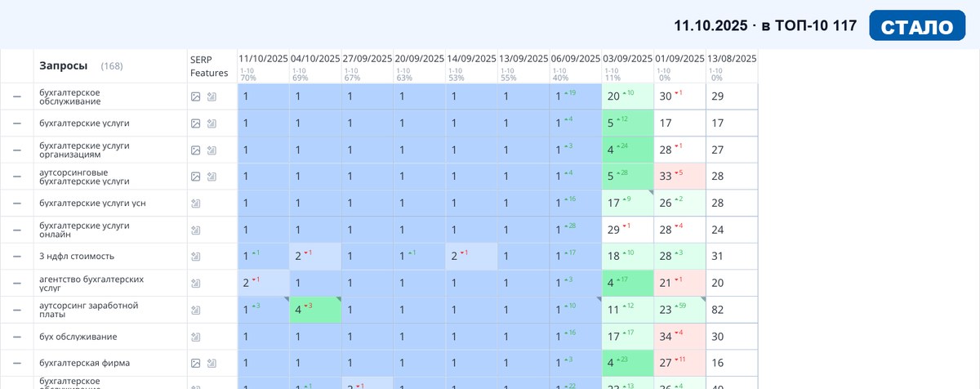Click the query text бух обслуживание
Viewport: 980px width, 389px height.
78,337
